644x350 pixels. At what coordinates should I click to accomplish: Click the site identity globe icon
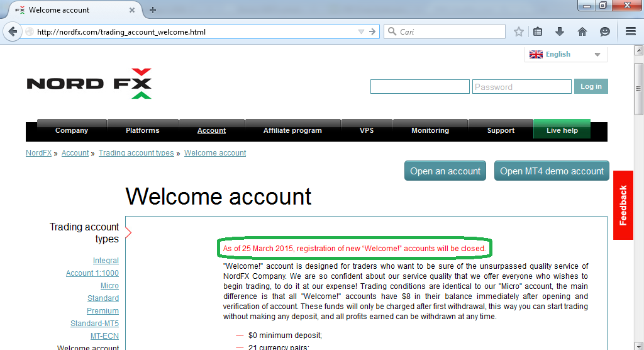(x=30, y=31)
